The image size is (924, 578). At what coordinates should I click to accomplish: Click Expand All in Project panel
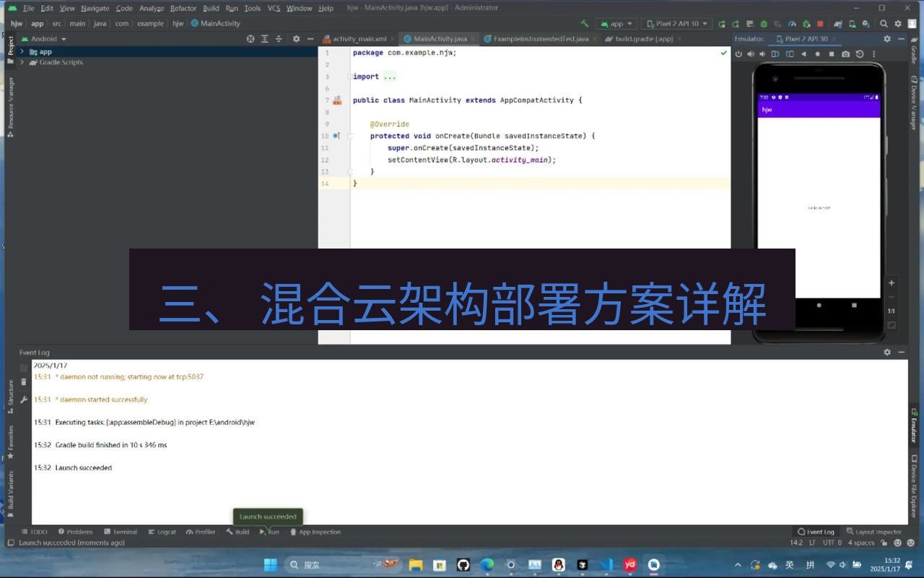[265, 38]
